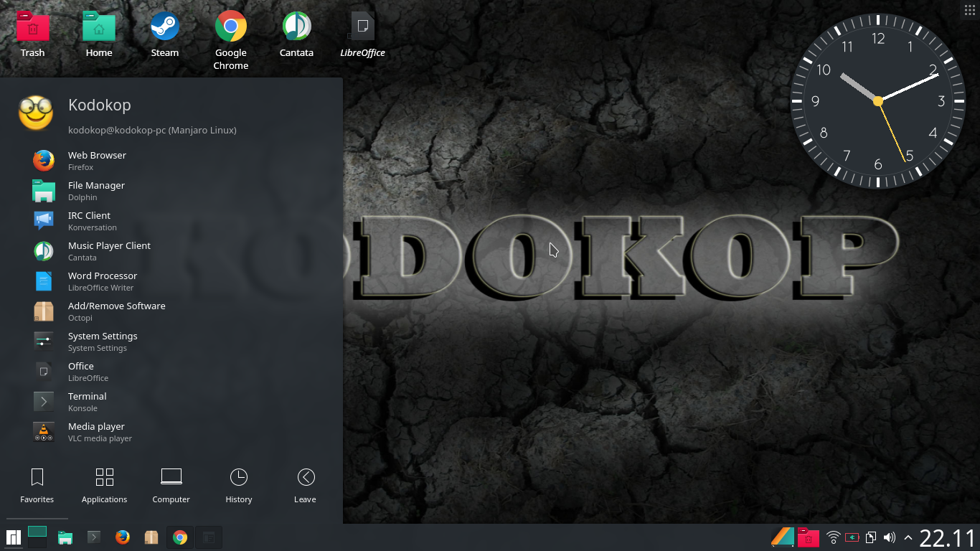Open the Web Browser Firefox entry

pyautogui.click(x=97, y=161)
